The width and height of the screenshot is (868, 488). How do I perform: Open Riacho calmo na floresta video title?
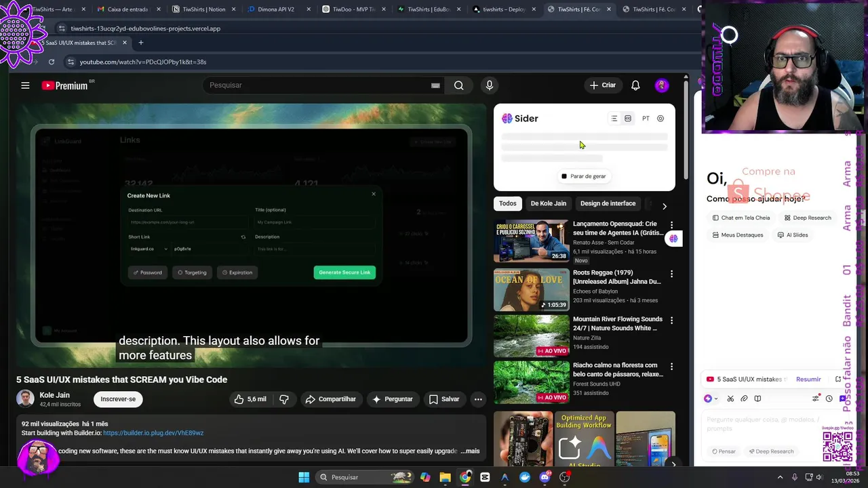618,369
